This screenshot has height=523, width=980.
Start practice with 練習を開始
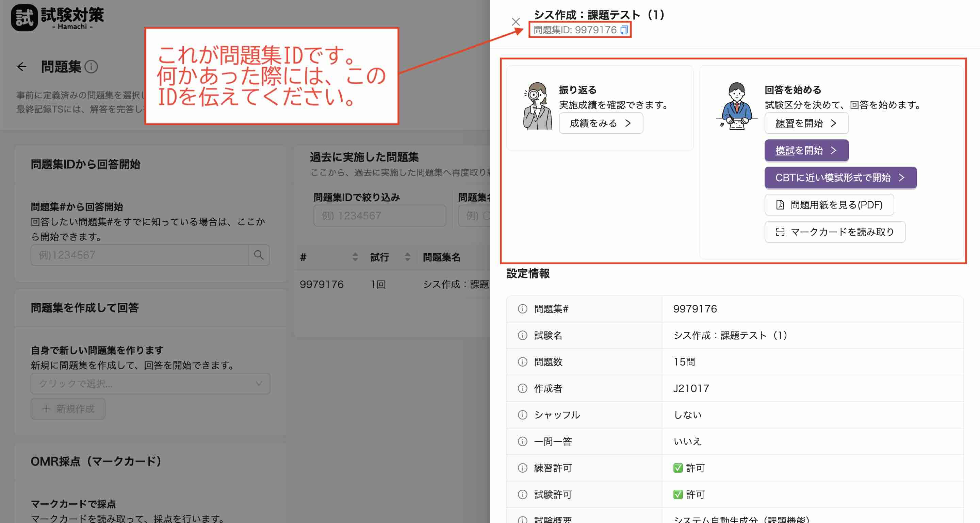[x=806, y=123]
